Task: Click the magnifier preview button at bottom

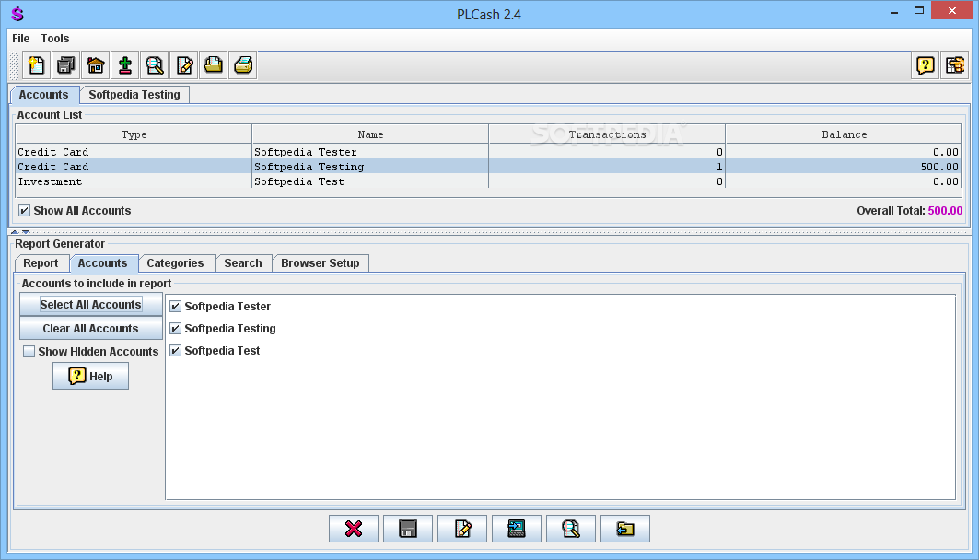Action: (x=571, y=529)
